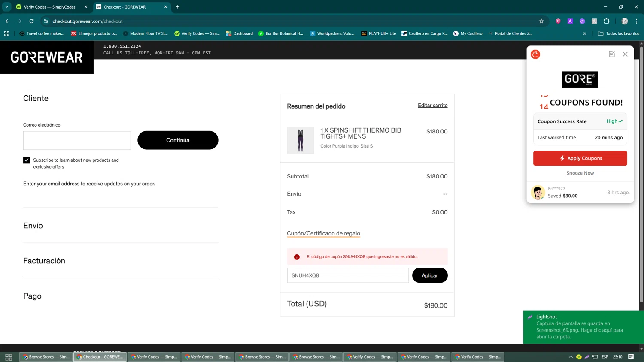
Task: Click the first Browse Stores taskbar window
Action: point(46,357)
